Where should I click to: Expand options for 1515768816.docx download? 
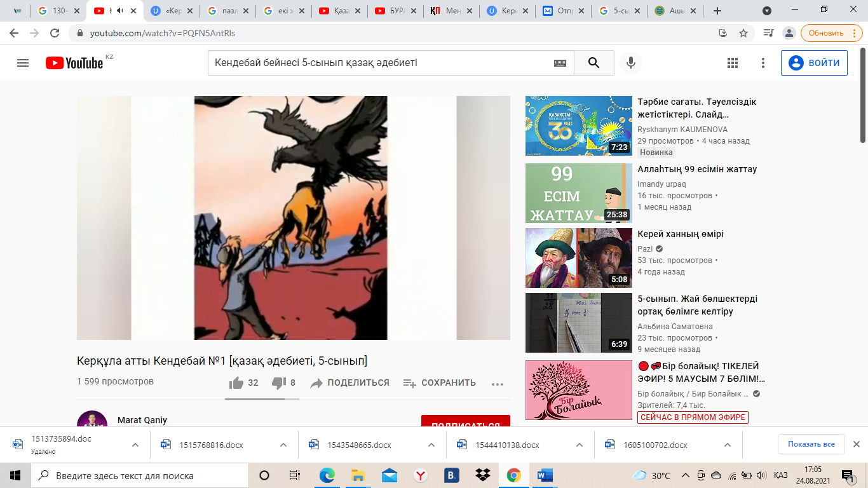pos(283,445)
